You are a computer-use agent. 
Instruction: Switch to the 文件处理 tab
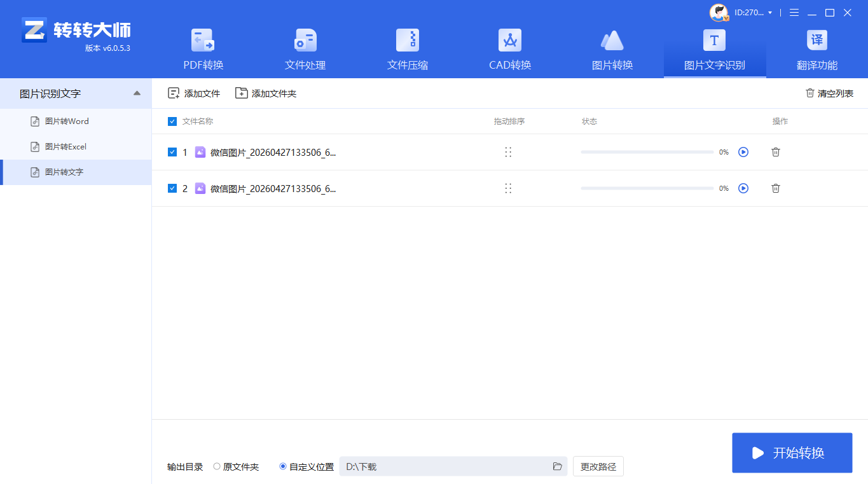[x=305, y=51]
